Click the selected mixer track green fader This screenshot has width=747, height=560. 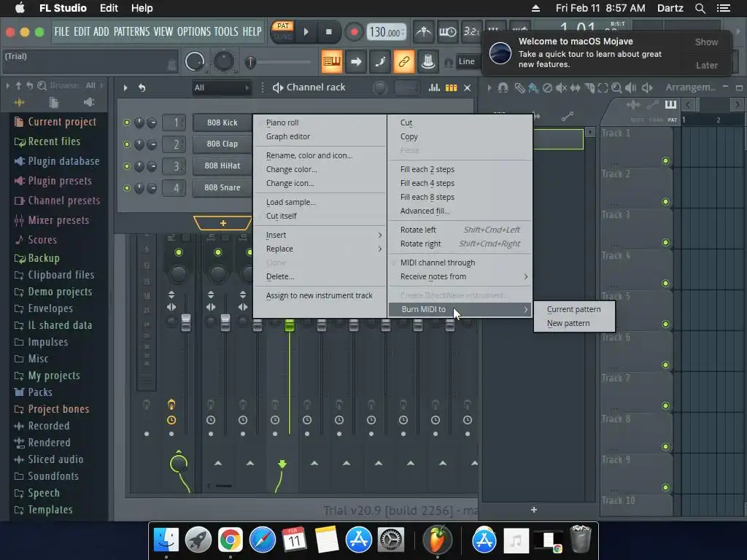pyautogui.click(x=289, y=326)
